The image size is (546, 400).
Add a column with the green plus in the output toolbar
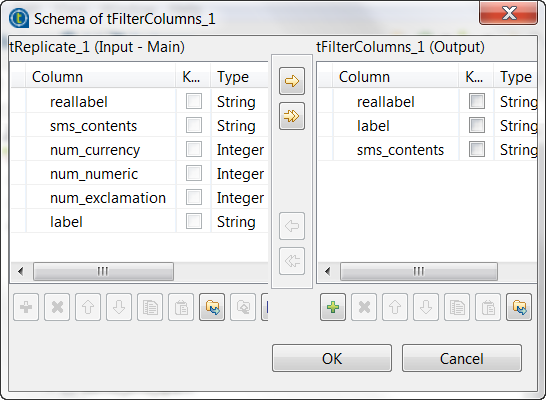(x=333, y=307)
